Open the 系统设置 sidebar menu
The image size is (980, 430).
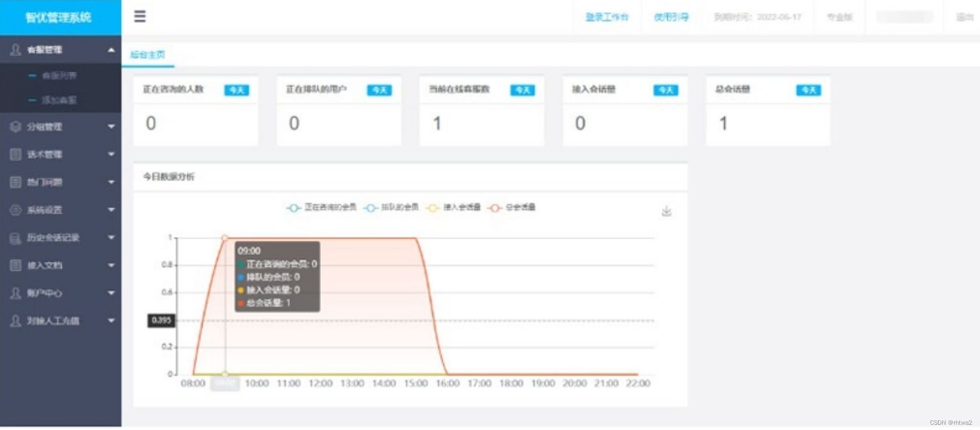click(61, 209)
